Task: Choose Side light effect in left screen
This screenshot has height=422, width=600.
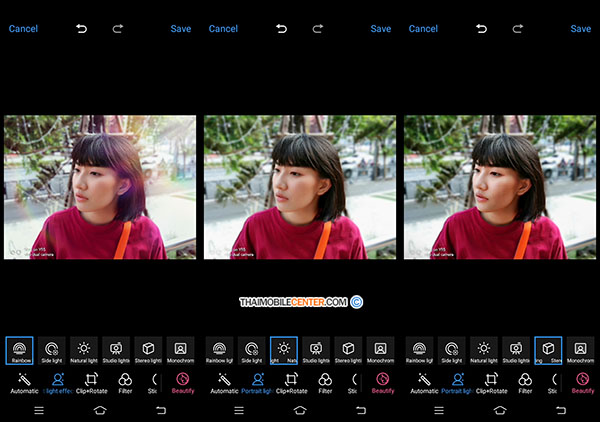Action: point(52,349)
